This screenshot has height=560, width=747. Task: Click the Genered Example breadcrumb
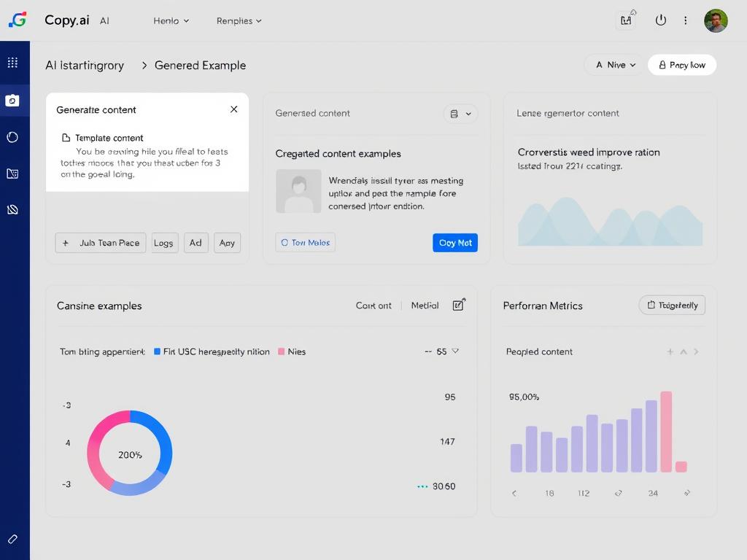pos(200,65)
